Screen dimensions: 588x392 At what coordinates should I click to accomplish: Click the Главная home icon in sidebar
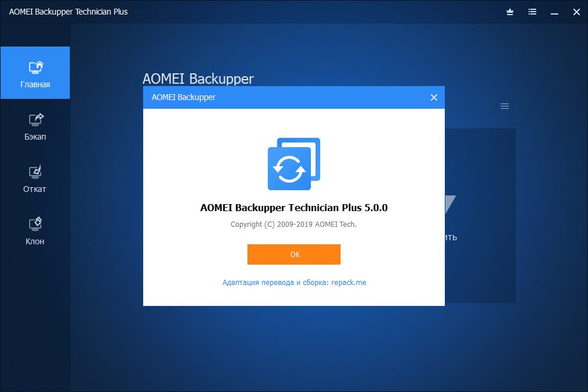click(36, 67)
